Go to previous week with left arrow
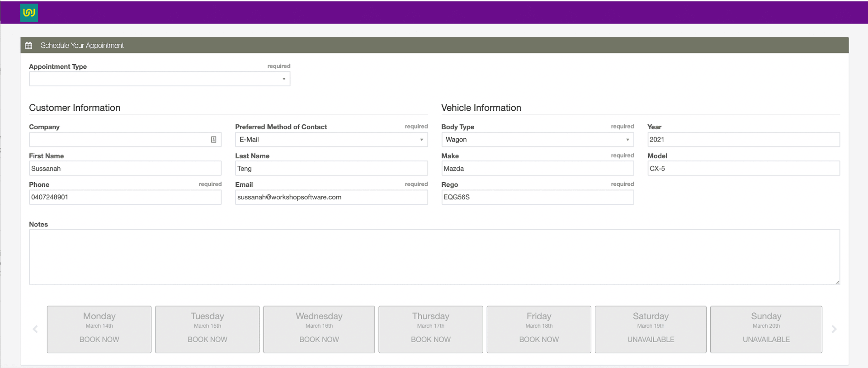 tap(35, 329)
